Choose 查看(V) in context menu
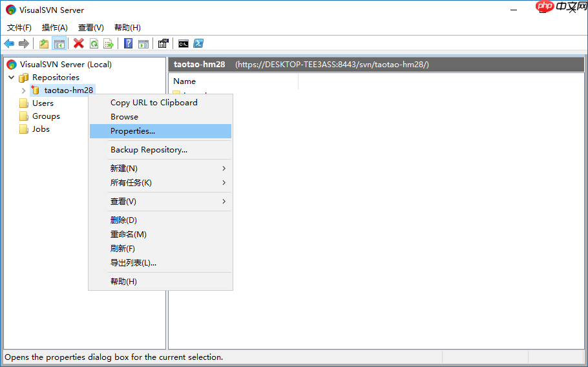The height and width of the screenshot is (367, 588). (160, 202)
